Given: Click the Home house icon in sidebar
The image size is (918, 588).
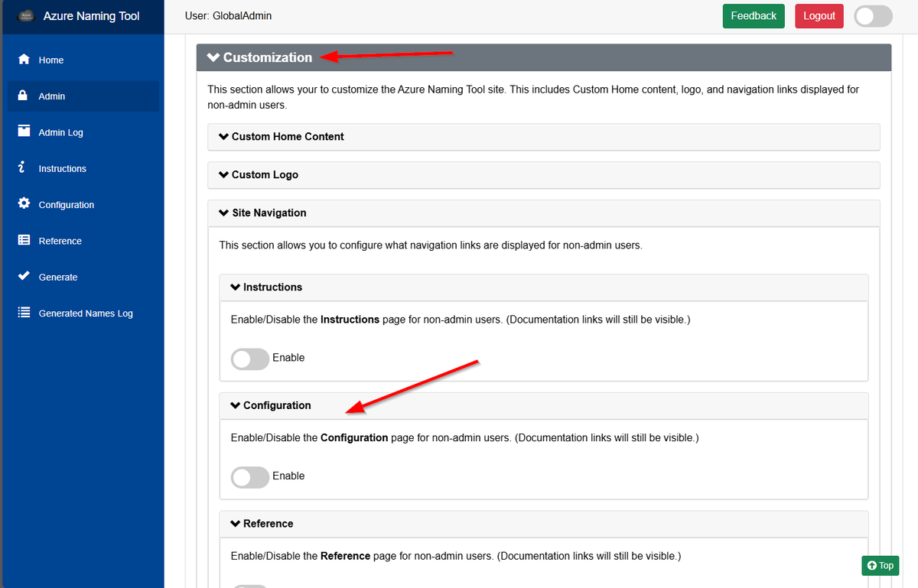Looking at the screenshot, I should tap(24, 60).
